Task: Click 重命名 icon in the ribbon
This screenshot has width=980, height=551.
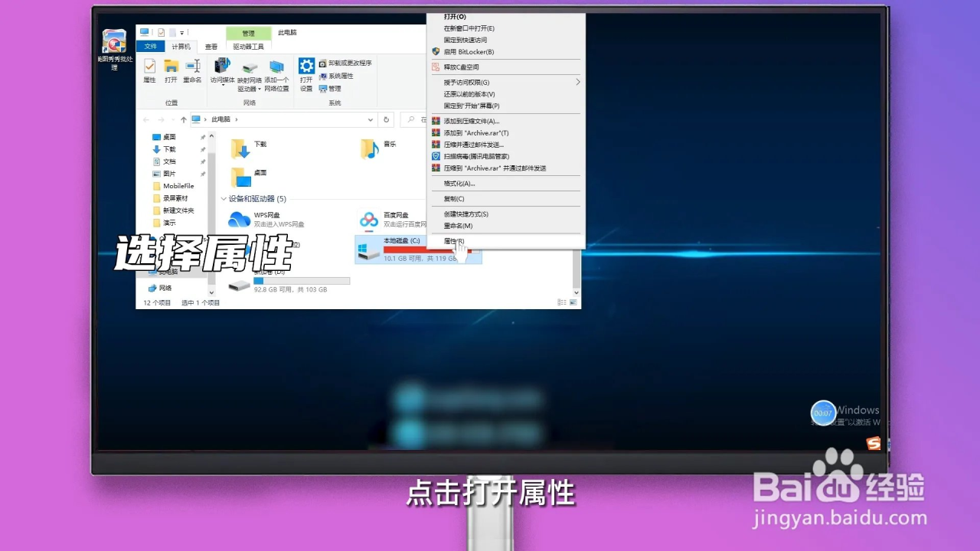Action: 192,70
